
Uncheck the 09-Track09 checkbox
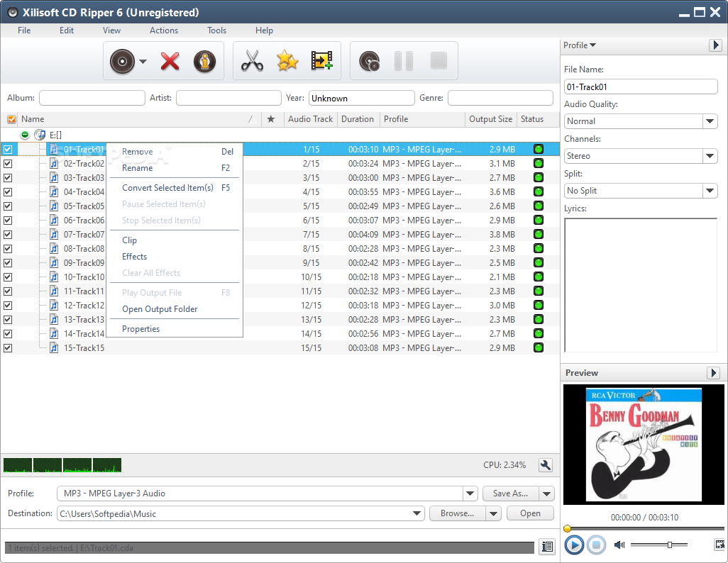click(x=8, y=262)
